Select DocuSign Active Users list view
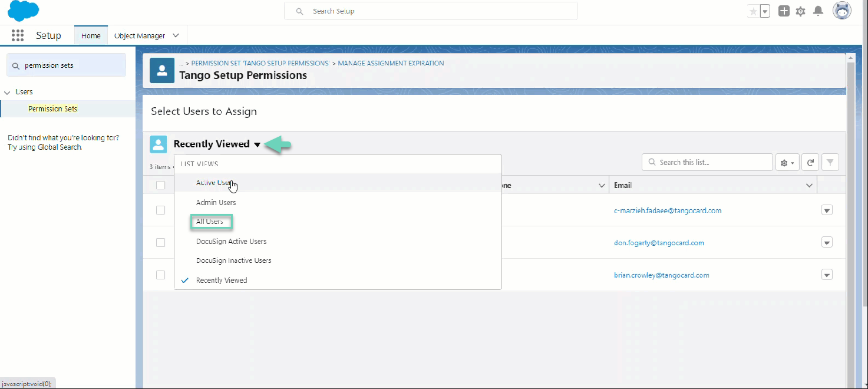 click(338, 241)
